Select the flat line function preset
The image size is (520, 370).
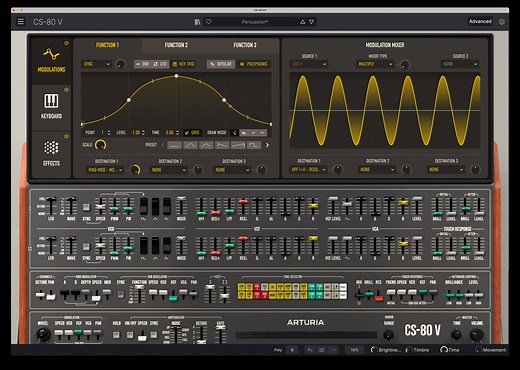(175, 145)
